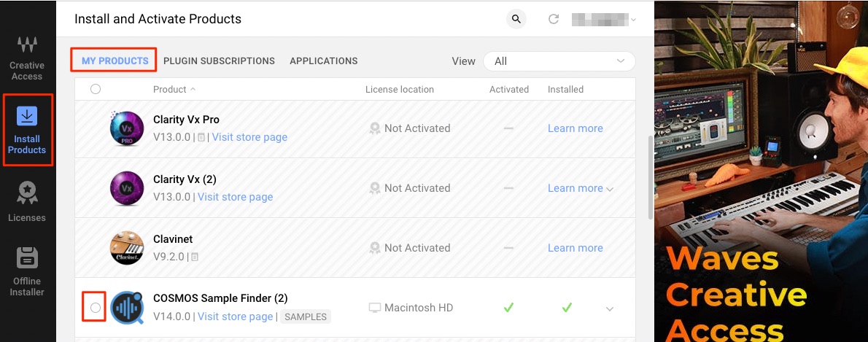This screenshot has height=342, width=868.
Task: Click the License location column header
Action: click(400, 89)
